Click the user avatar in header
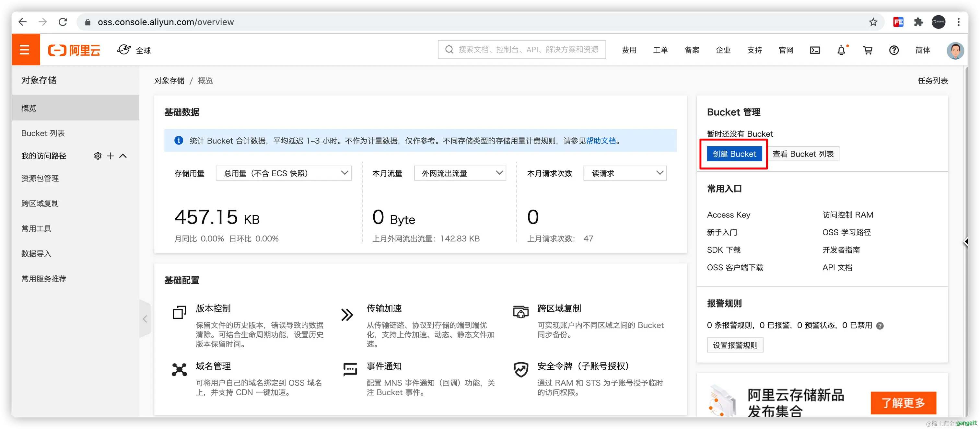Viewport: 980px width, 429px height. pos(955,50)
